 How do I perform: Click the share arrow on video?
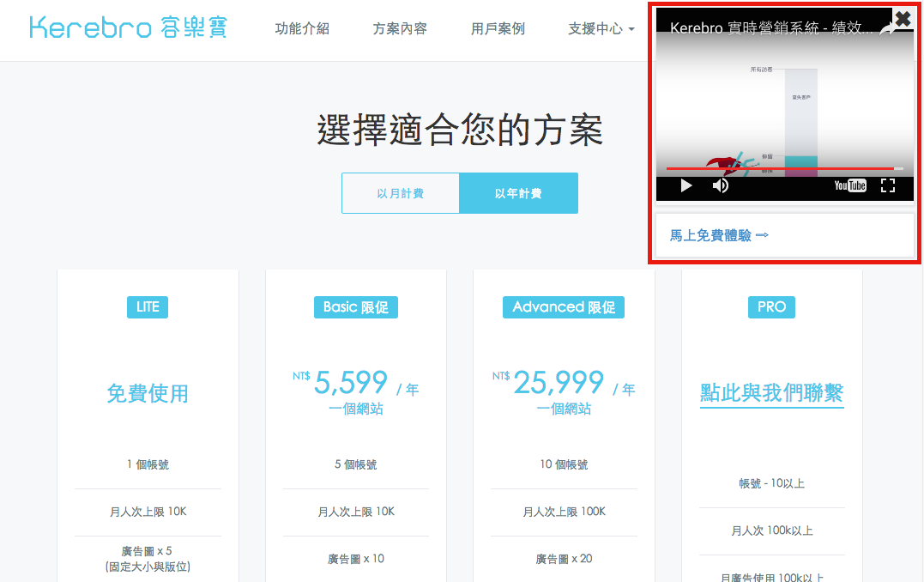[x=887, y=30]
